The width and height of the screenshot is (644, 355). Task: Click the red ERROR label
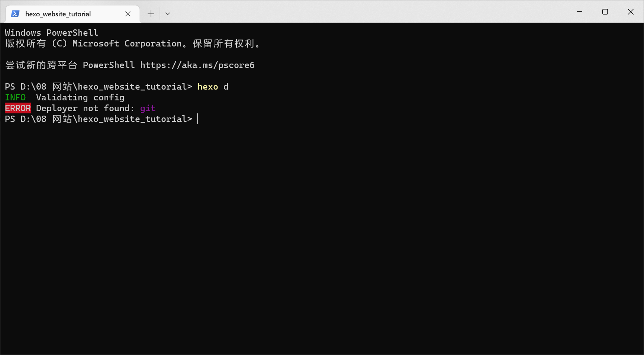tap(18, 108)
